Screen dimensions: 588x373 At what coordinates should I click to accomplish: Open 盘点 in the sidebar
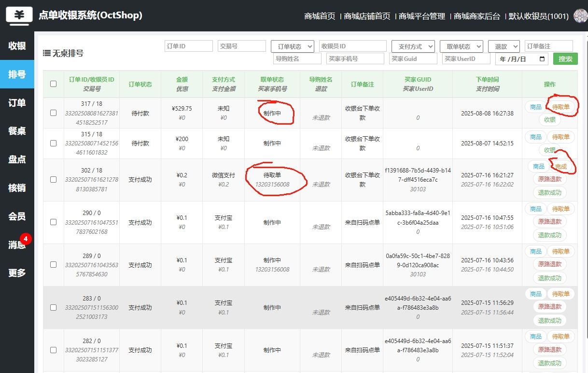point(17,159)
